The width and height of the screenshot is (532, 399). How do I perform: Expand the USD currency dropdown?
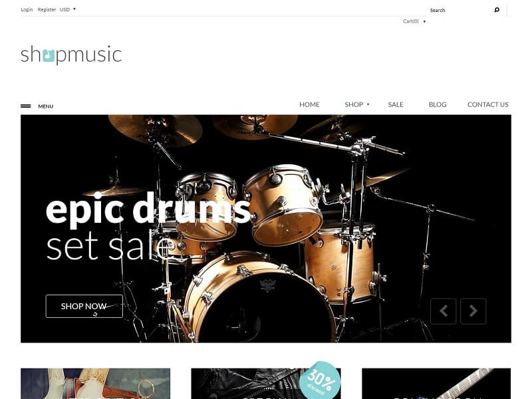[x=68, y=9]
